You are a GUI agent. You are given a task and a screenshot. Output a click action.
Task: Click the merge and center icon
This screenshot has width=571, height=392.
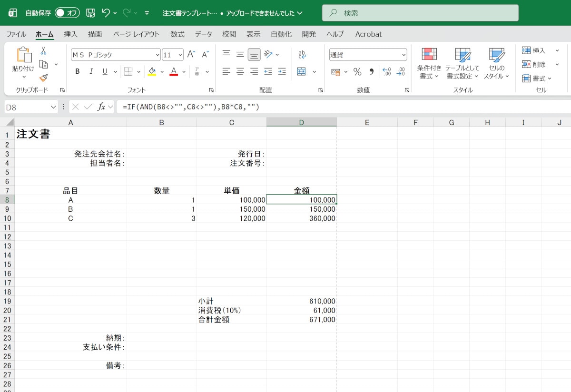point(301,72)
